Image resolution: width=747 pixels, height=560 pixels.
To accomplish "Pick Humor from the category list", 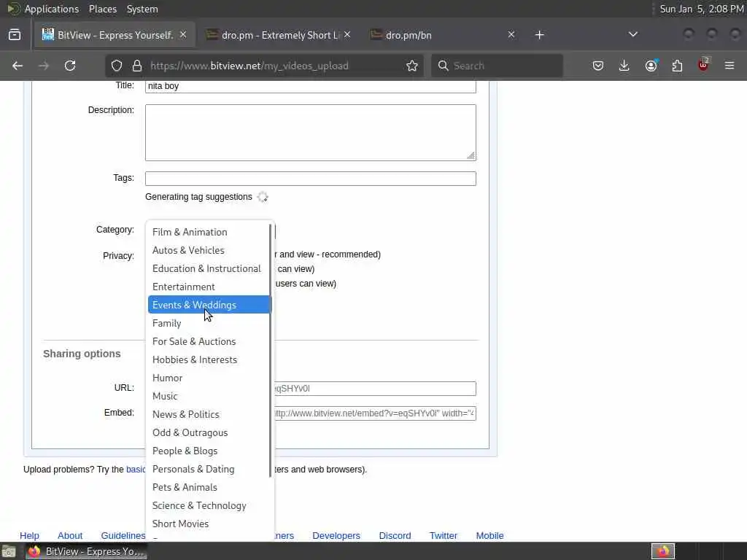I will (209, 378).
